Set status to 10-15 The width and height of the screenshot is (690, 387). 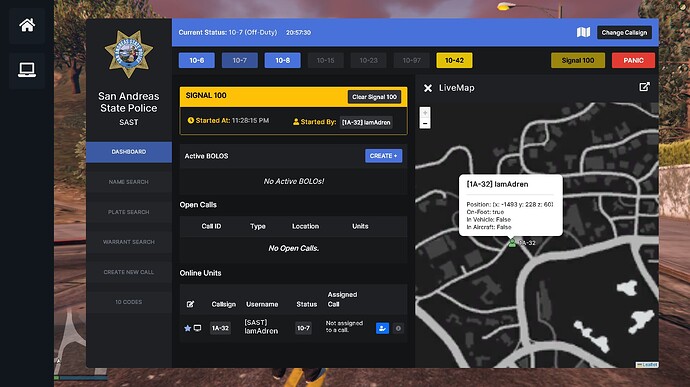(326, 60)
